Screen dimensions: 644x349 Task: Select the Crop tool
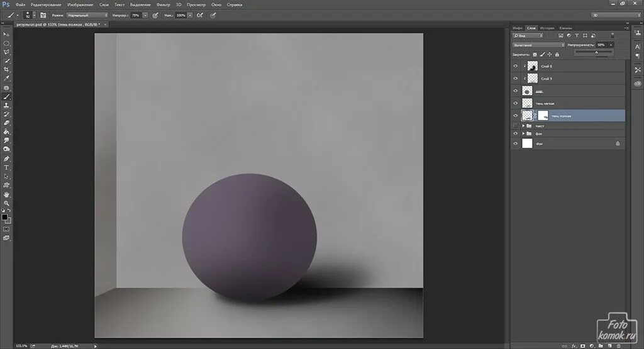click(x=6, y=69)
